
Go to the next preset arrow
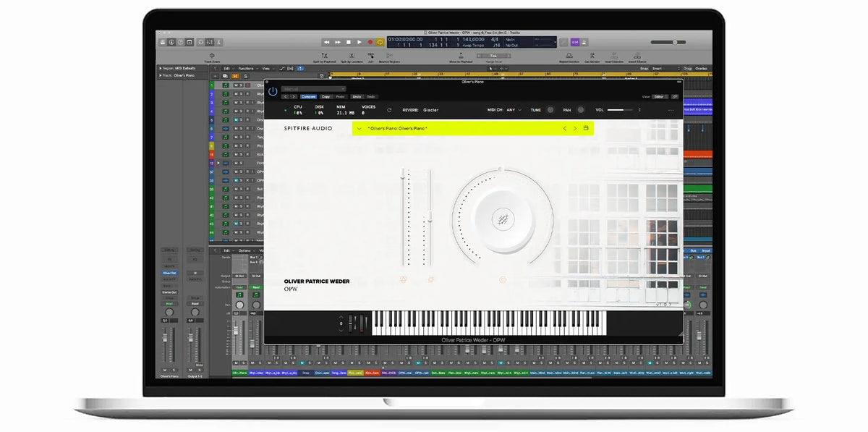pyautogui.click(x=575, y=128)
